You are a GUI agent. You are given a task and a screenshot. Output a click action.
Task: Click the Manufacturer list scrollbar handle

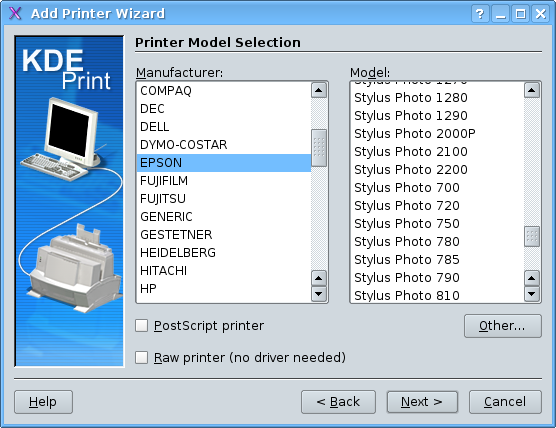click(319, 148)
